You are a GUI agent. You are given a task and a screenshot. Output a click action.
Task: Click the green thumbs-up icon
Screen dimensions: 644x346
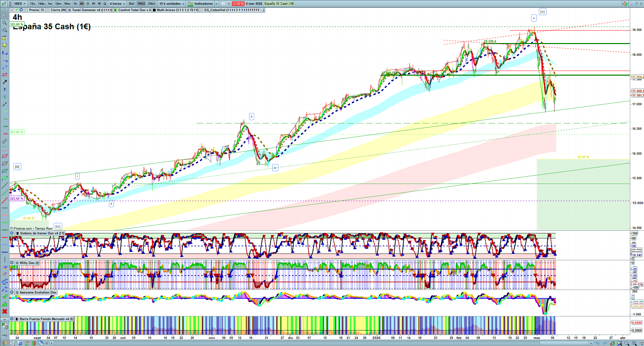(x=5, y=304)
